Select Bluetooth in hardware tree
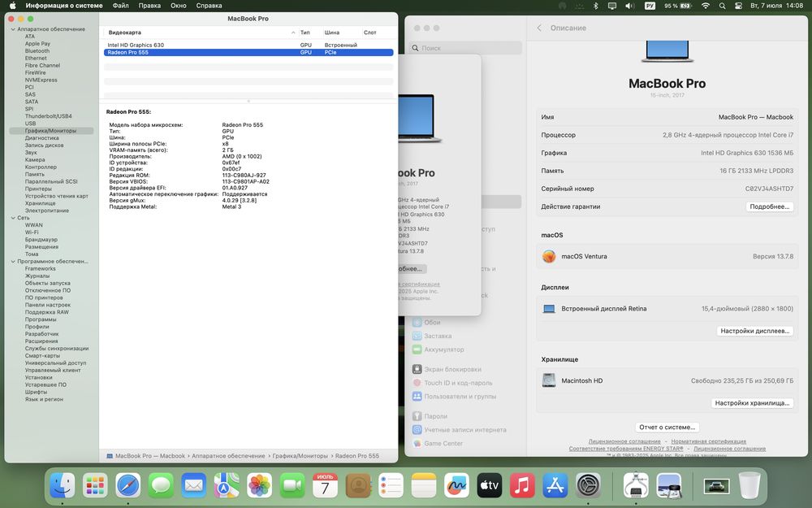812x508 pixels. 37,51
